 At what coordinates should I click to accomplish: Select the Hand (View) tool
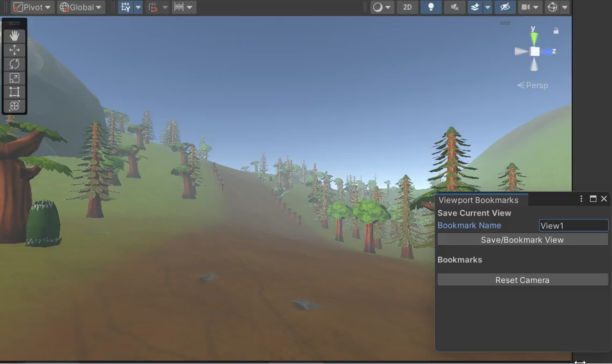click(x=14, y=36)
